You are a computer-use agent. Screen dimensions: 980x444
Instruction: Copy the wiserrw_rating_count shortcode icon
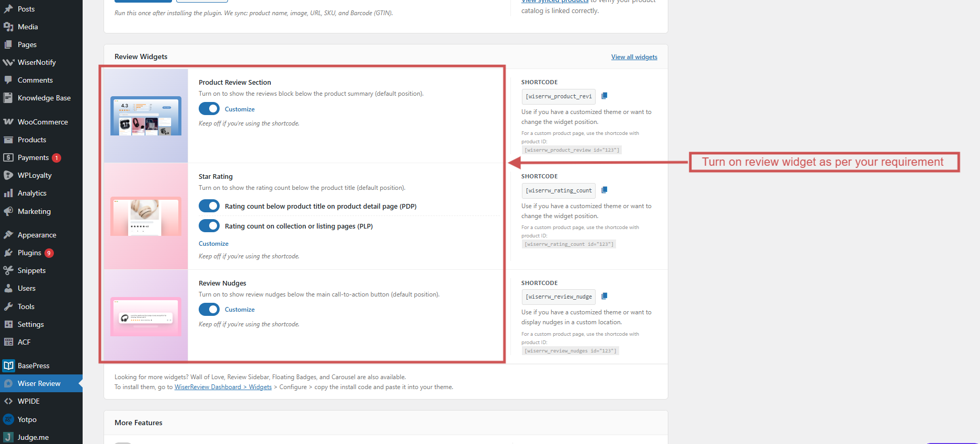tap(604, 190)
